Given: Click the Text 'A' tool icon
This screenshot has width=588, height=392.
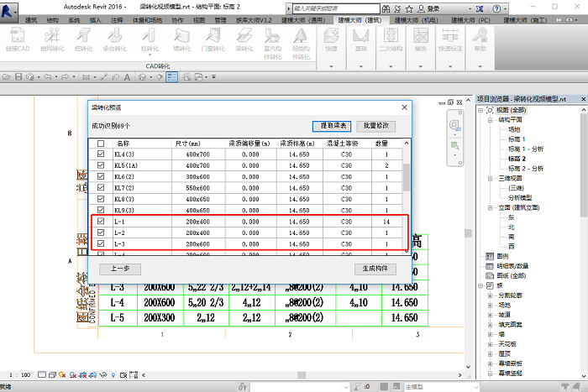Looking at the screenshot, I should tap(127, 77).
